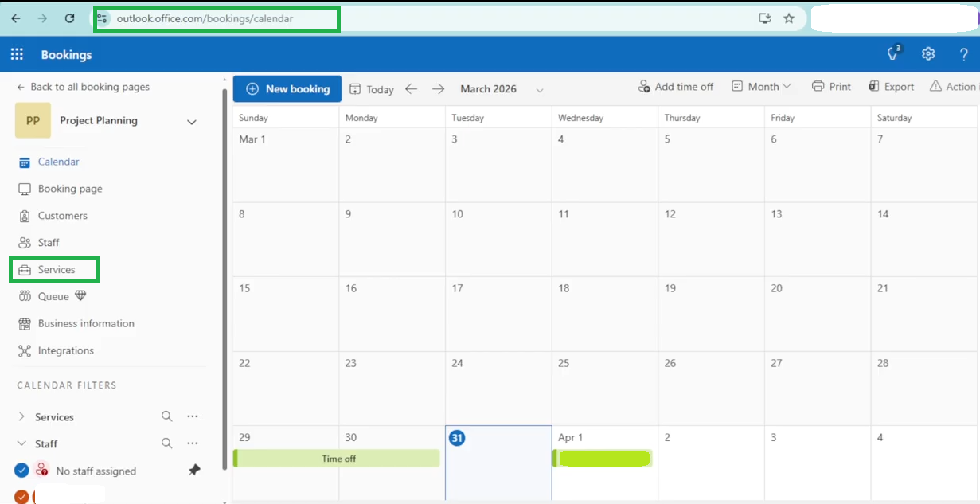Select the March 28 calendar cell

click(924, 389)
